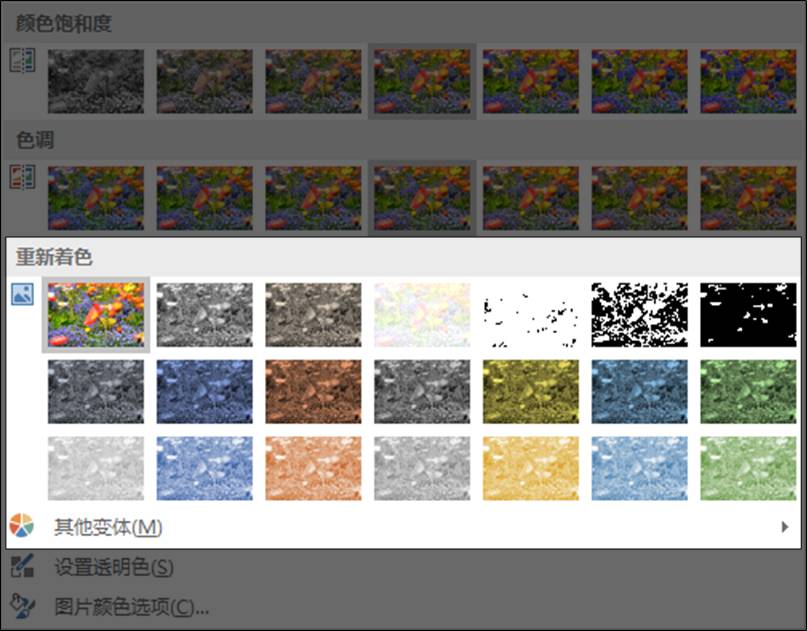This screenshot has height=631, width=807.
Task: Choose the original full-color no-recolor thumbnail
Action: point(96,314)
